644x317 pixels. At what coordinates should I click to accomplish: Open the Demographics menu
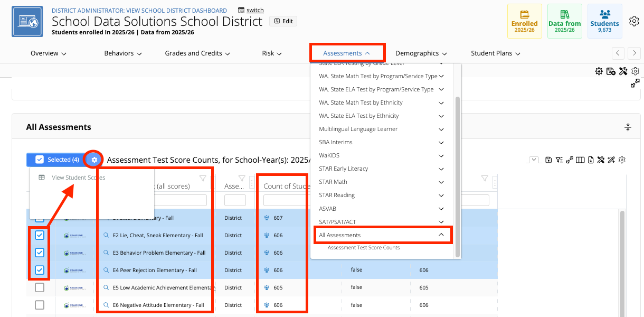pyautogui.click(x=421, y=53)
